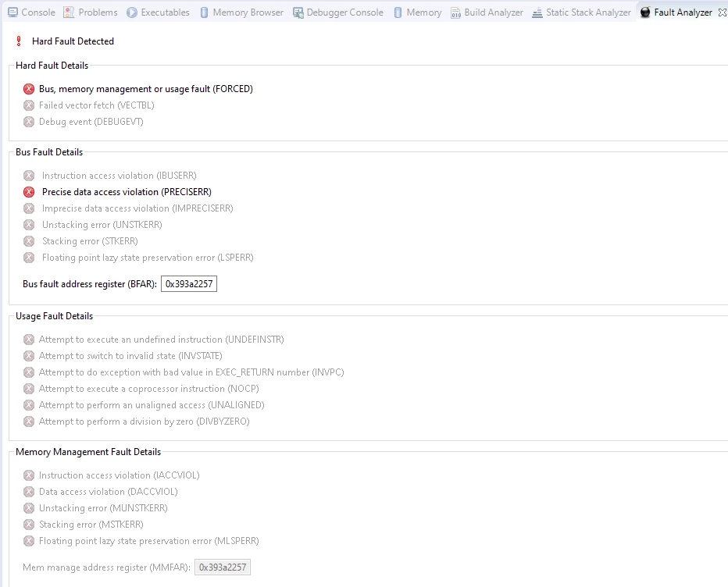Close the Fault Analyzer view
Viewport: 728px width, 587px height.
[x=722, y=12]
